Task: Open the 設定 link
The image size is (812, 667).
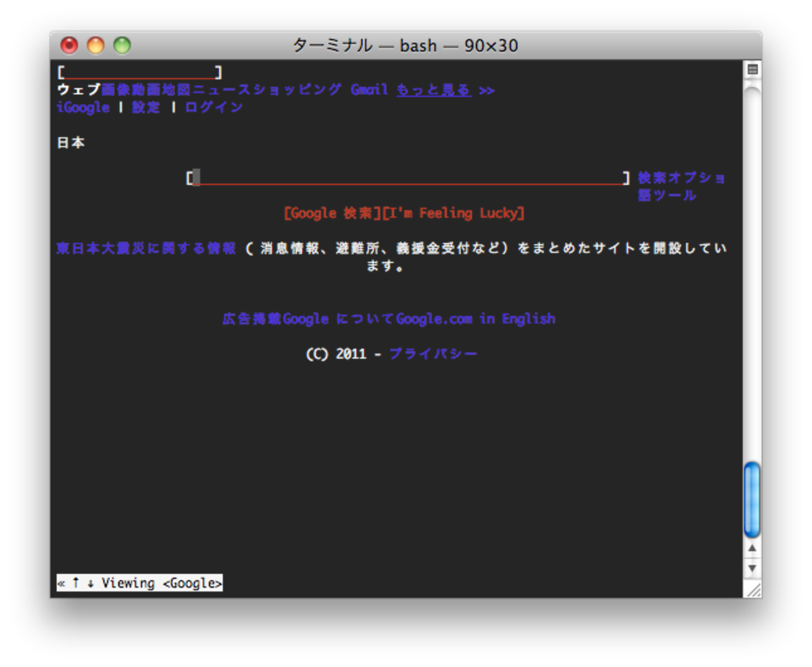Action: tap(146, 107)
